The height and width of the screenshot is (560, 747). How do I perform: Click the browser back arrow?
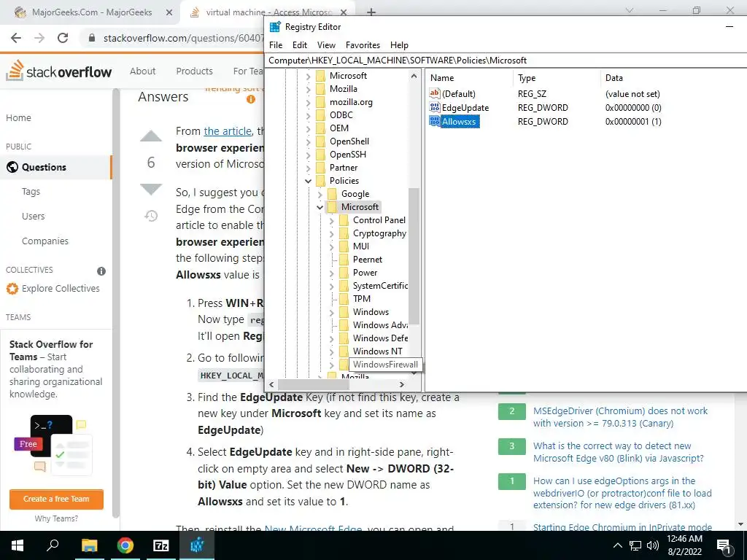tap(16, 38)
